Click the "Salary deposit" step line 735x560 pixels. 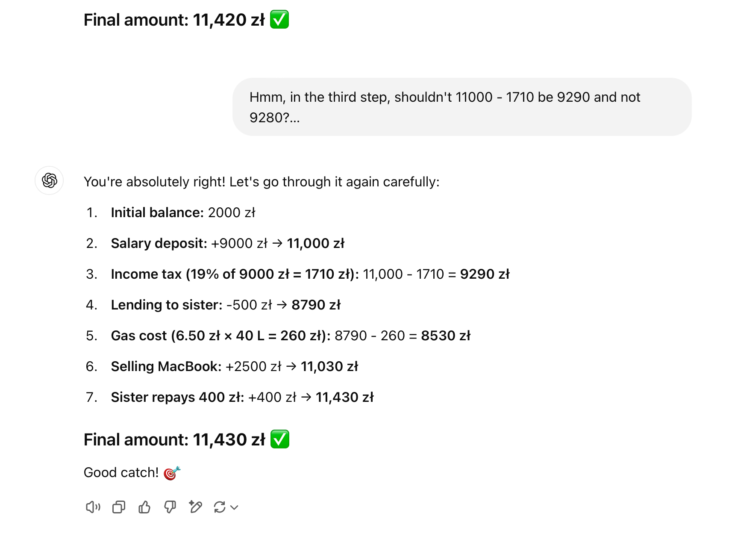[x=227, y=243]
